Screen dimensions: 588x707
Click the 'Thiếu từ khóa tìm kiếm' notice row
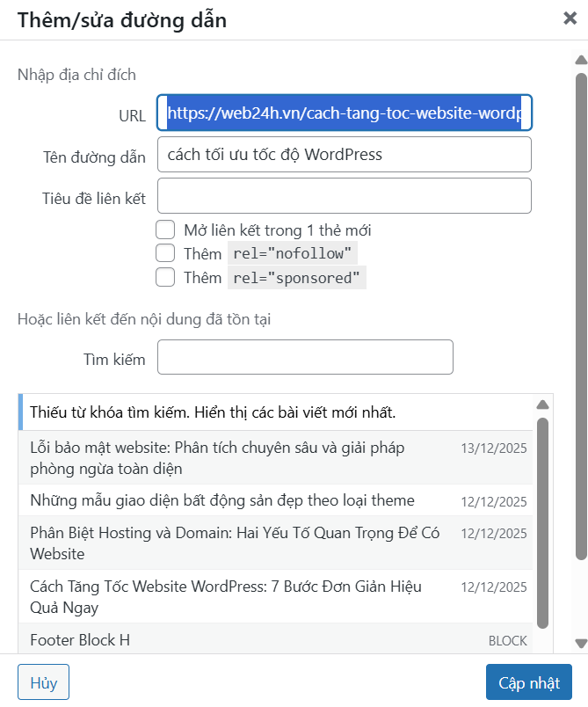pos(264,410)
